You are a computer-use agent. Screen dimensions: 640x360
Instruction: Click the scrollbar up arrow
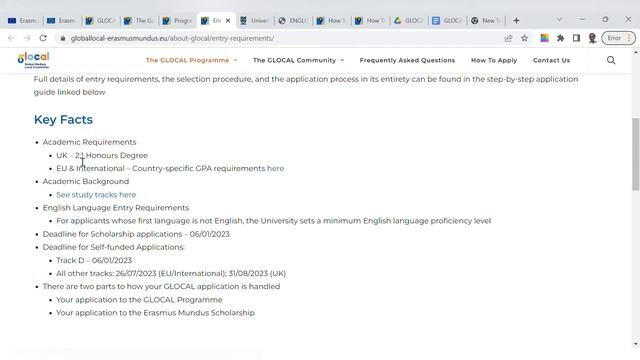click(636, 52)
